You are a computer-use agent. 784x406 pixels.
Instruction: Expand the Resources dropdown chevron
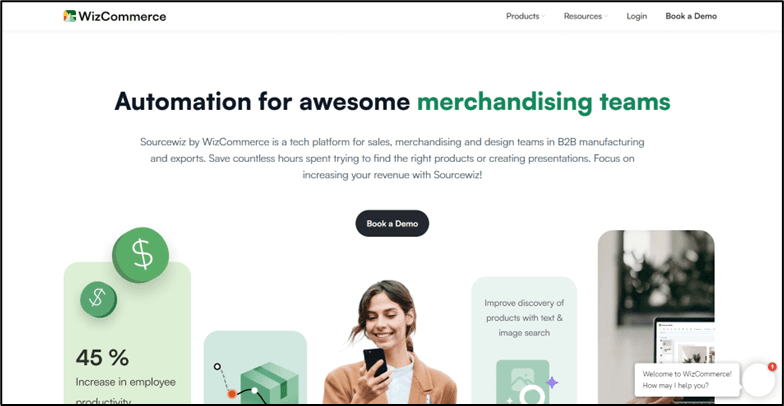pyautogui.click(x=606, y=16)
